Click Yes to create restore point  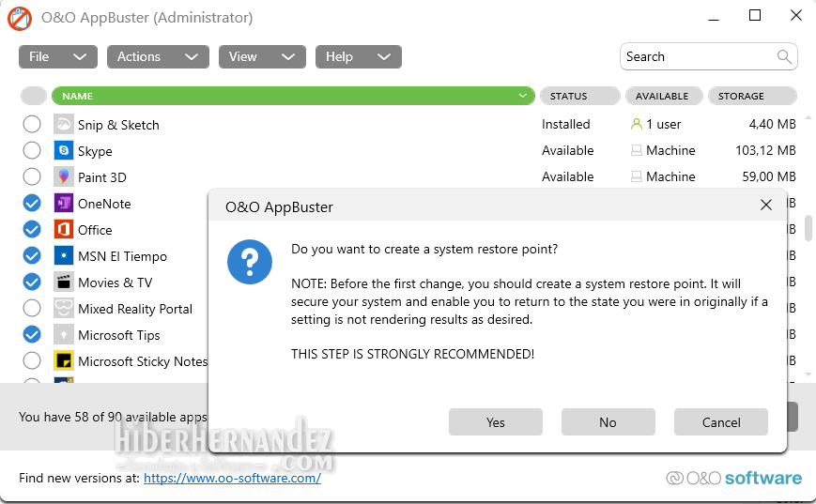click(496, 421)
